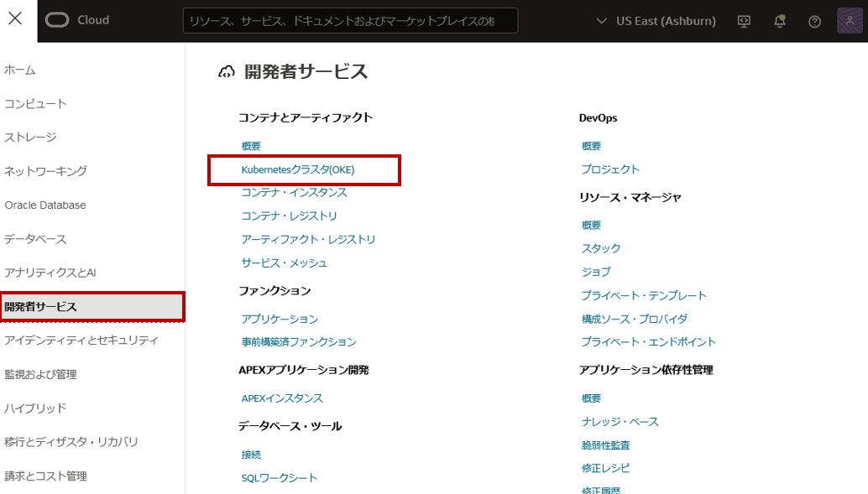The width and height of the screenshot is (868, 494).
Task: Open 構成ソース・プロバイダ link
Action: [635, 320]
